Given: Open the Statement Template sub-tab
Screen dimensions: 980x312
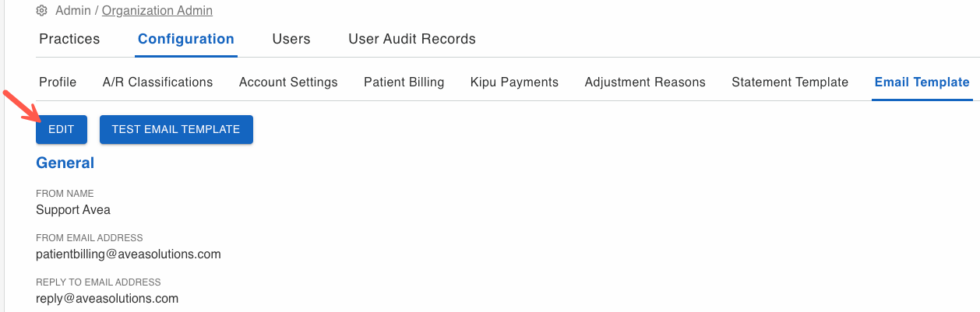Looking at the screenshot, I should click(790, 82).
